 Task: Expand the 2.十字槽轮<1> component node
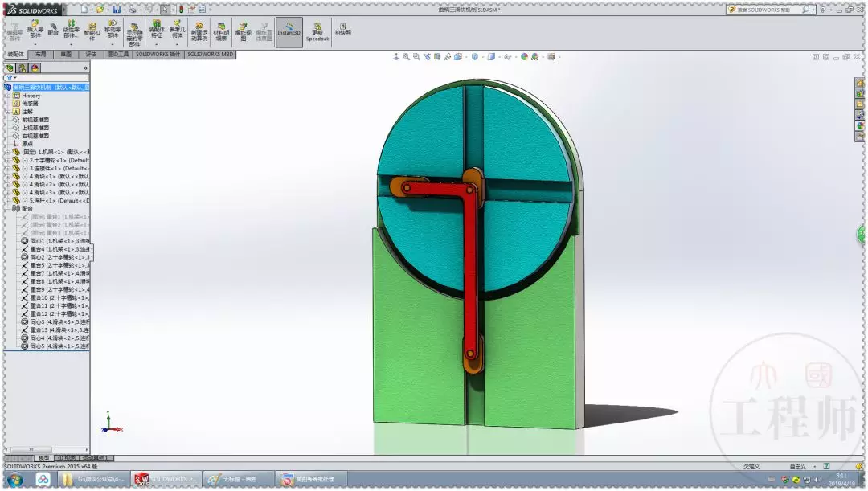pyautogui.click(x=7, y=160)
